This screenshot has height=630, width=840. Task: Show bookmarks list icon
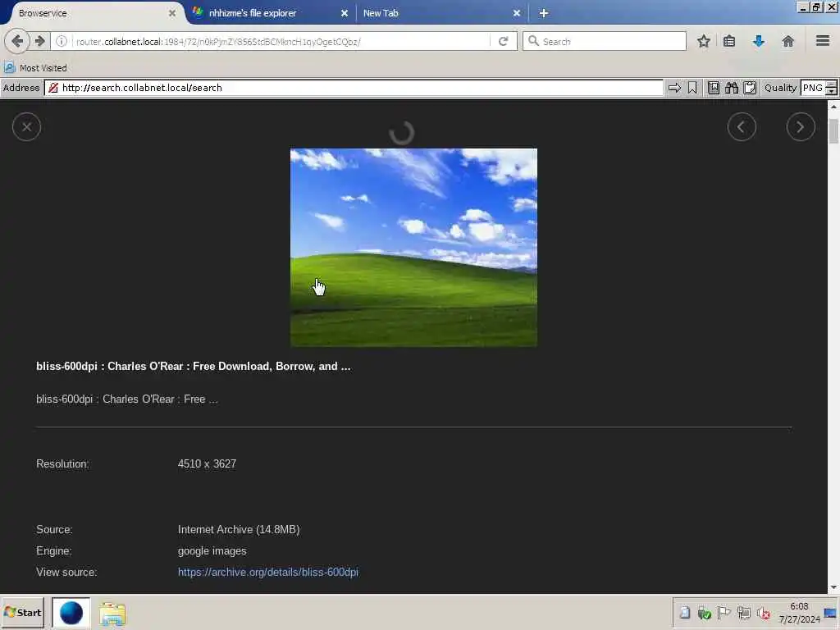(729, 41)
